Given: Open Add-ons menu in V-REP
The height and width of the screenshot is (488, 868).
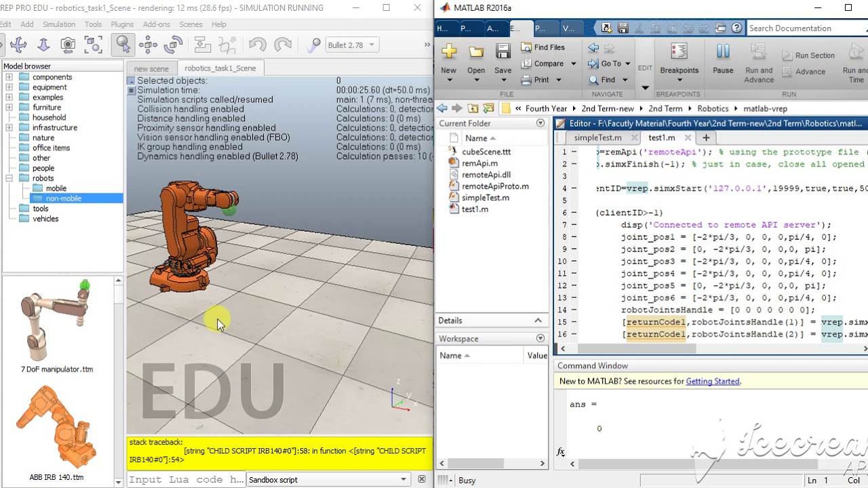Looking at the screenshot, I should [x=157, y=24].
